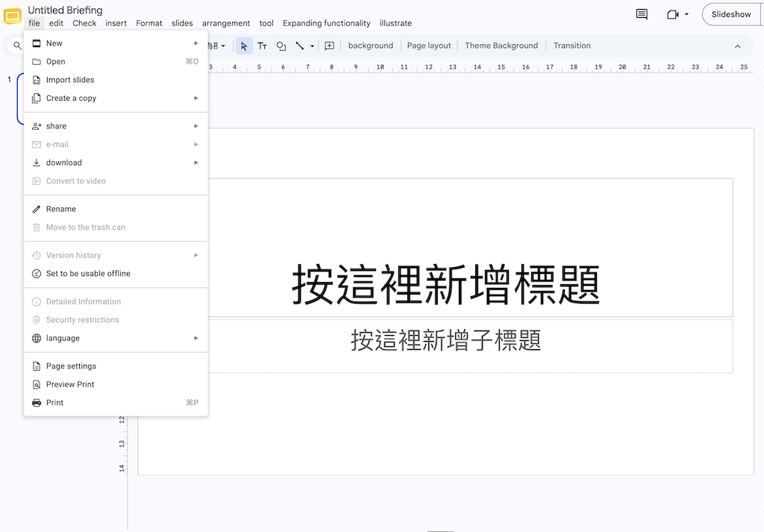Click the New menu entry icon
The height and width of the screenshot is (532, 764).
click(x=37, y=43)
